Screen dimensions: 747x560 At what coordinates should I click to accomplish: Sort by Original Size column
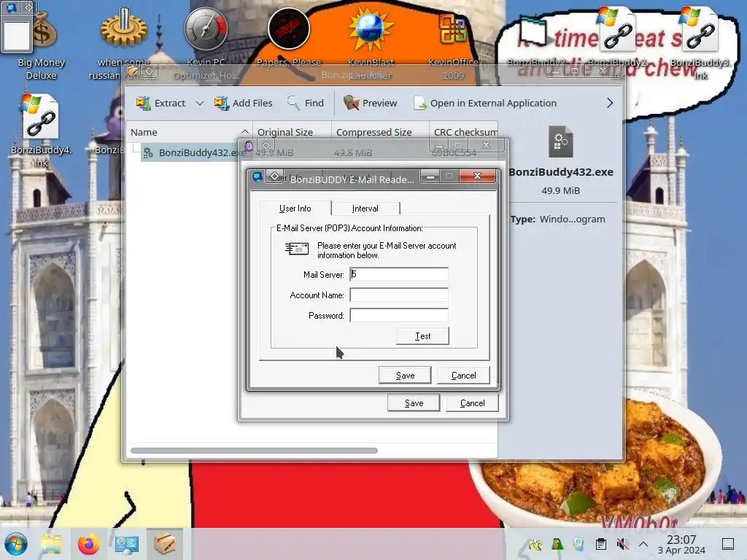point(292,132)
